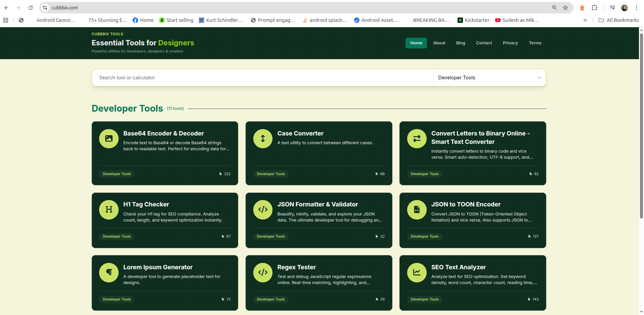Click the Lorem Ipsum pilcrow icon
This screenshot has height=315, width=644.
coord(109,272)
